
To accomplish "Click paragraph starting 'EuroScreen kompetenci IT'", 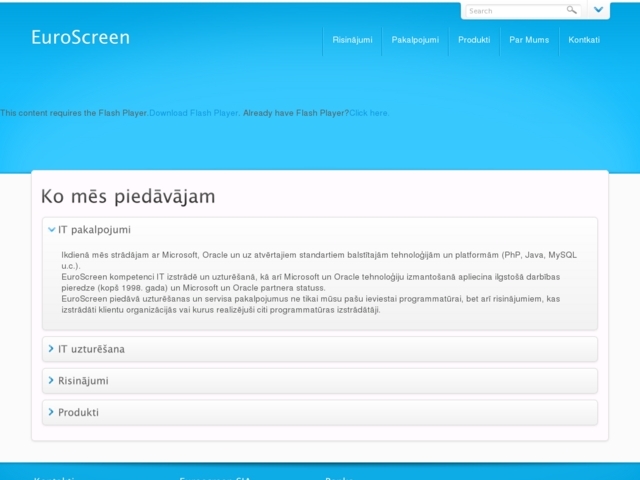I will click(311, 282).
